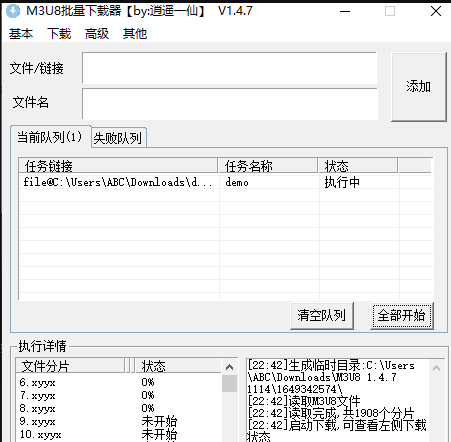Click the 任务链接 column header

coord(118,166)
